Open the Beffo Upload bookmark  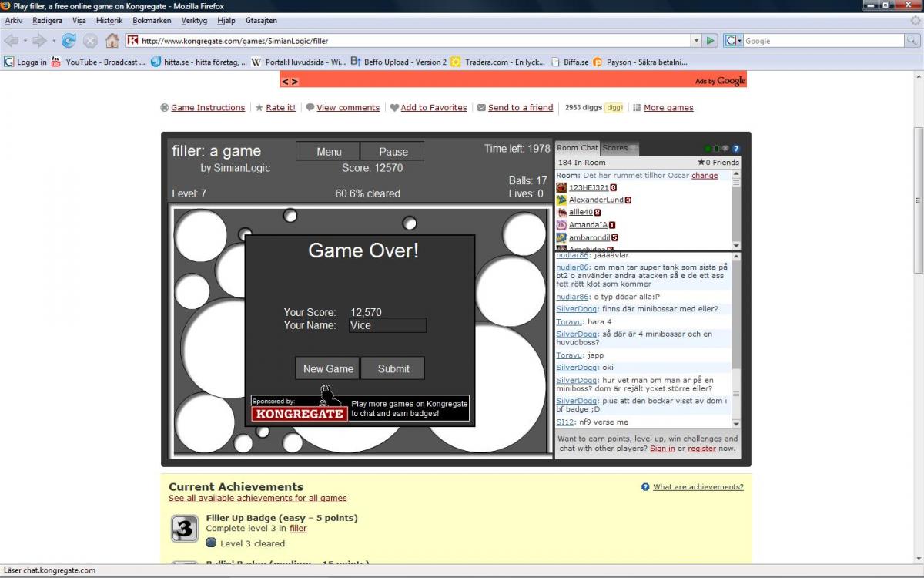[398, 62]
